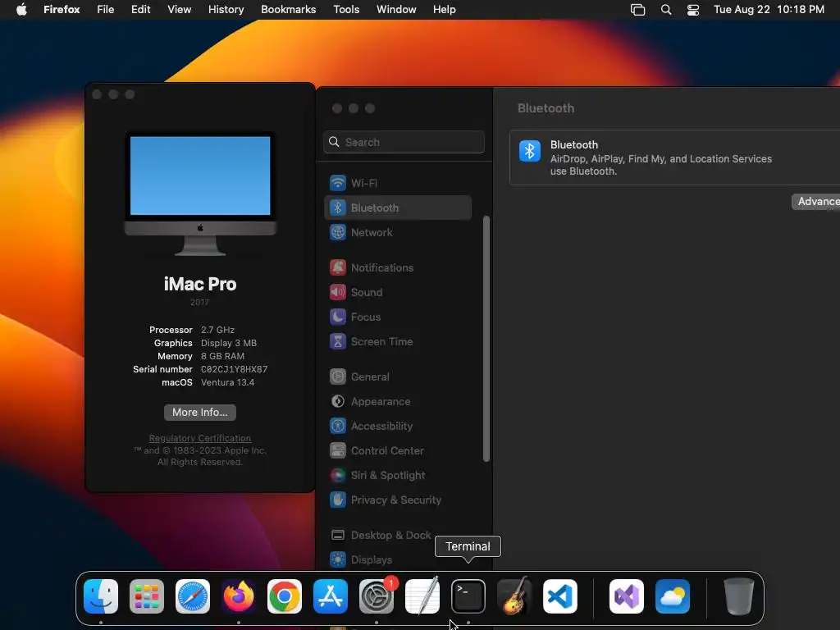840x630 pixels.
Task: Open GarageBand from the Dock
Action: tap(514, 596)
